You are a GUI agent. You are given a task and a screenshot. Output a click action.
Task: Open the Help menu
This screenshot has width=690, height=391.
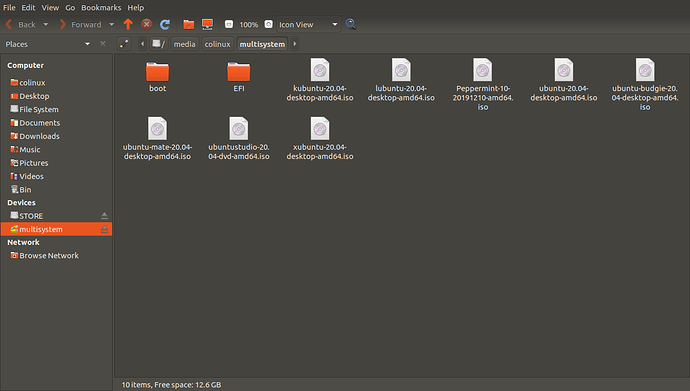tap(136, 7)
